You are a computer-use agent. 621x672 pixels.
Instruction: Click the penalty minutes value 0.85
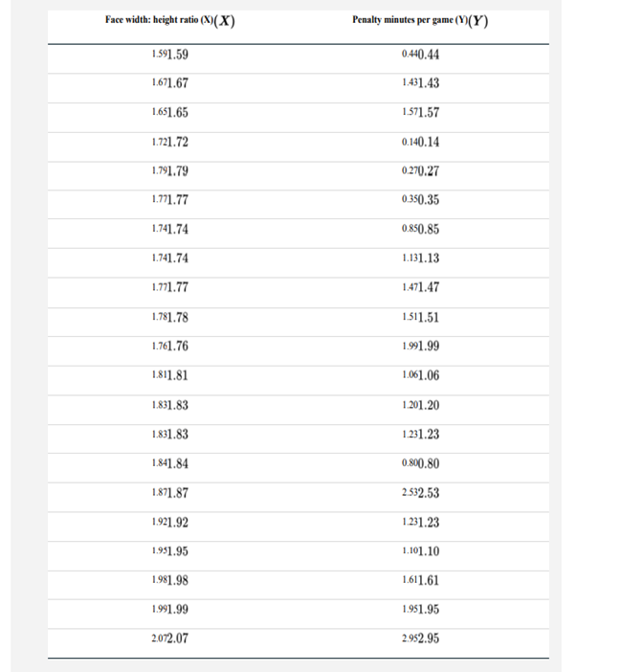[x=421, y=230]
